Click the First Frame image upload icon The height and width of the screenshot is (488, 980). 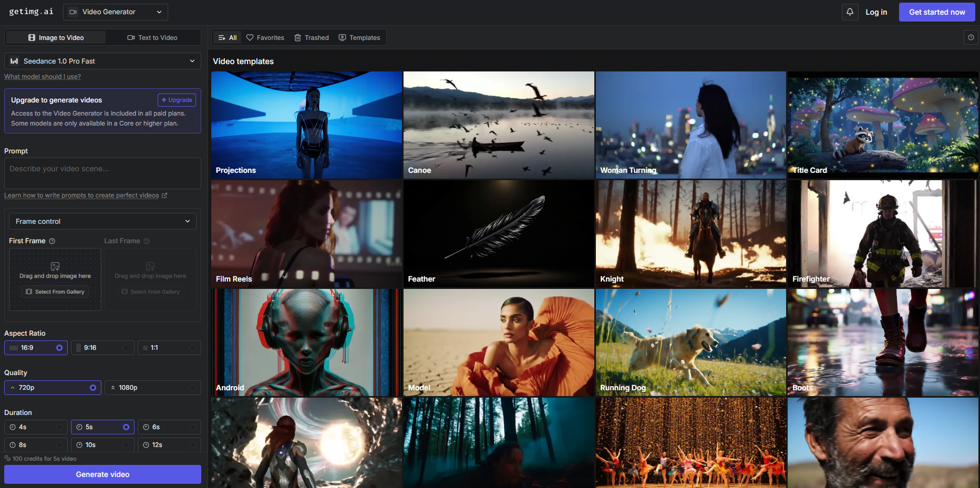(x=55, y=266)
